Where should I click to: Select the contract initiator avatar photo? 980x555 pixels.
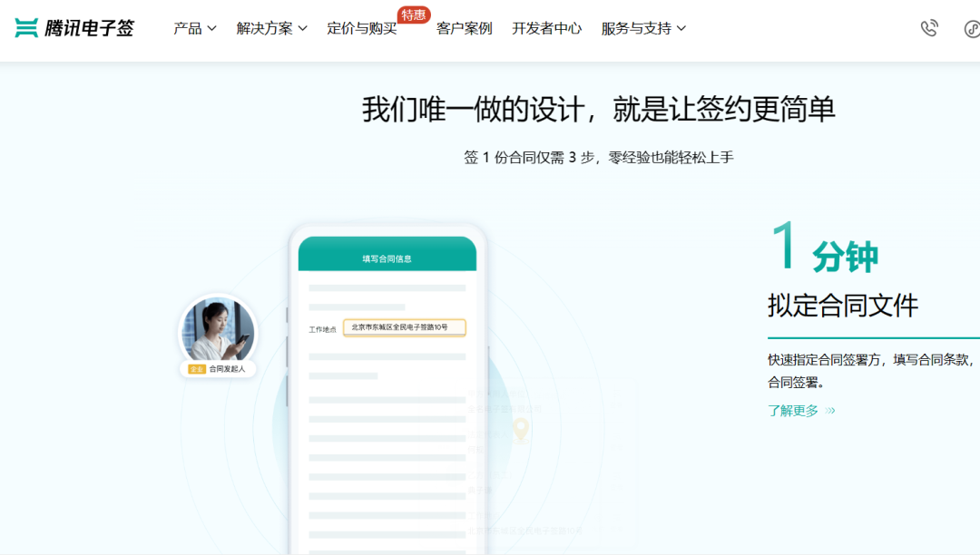(218, 329)
